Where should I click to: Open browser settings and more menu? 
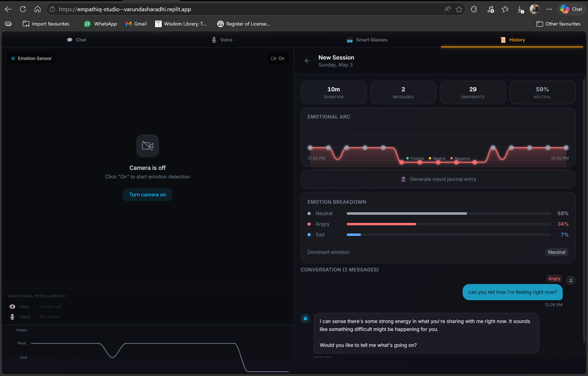pyautogui.click(x=549, y=9)
